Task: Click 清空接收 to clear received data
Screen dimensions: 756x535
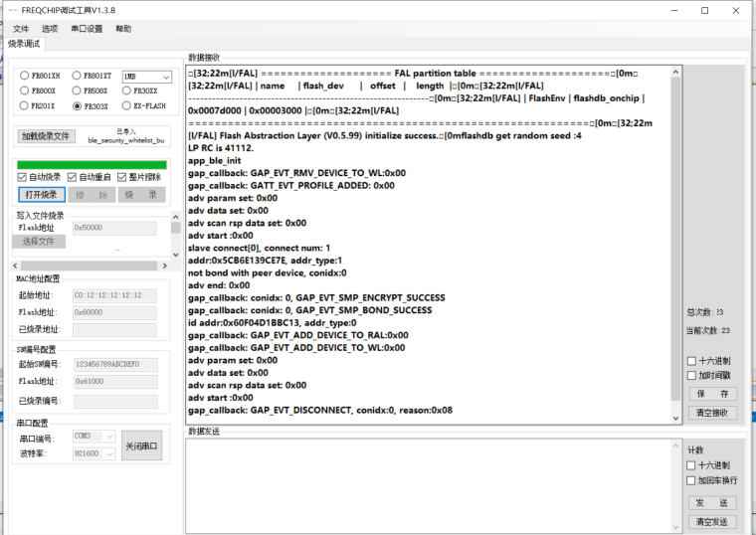Action: [712, 413]
